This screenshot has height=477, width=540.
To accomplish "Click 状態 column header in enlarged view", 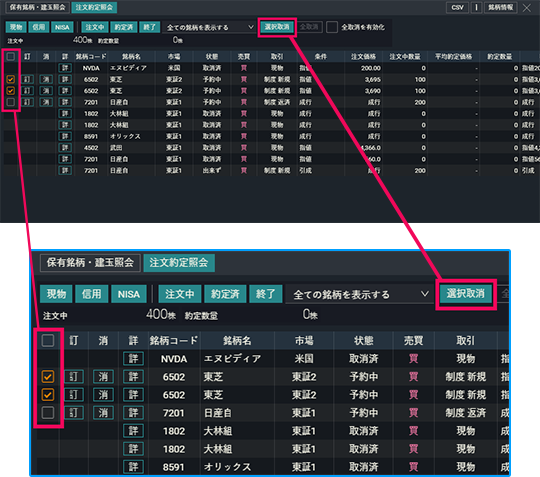I will (x=363, y=341).
